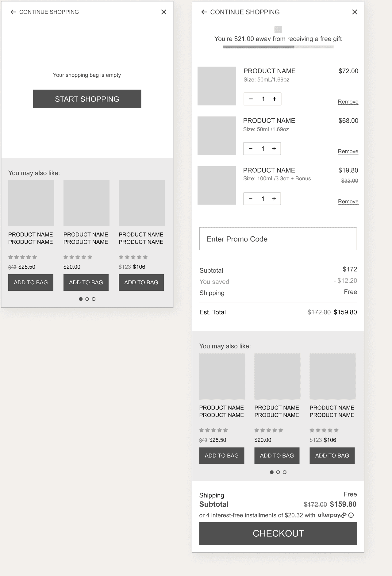The image size is (392, 576).
Task: Click the CHECKOUT button
Action: [x=278, y=534]
